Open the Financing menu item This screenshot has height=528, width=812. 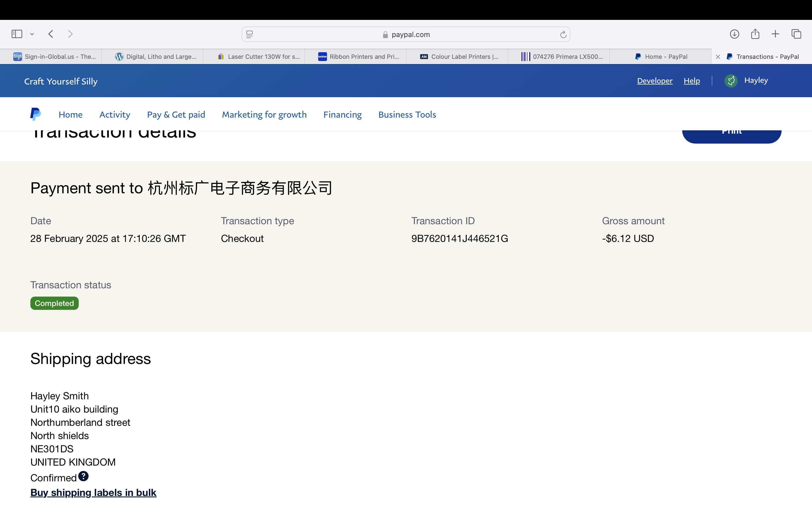[342, 115]
